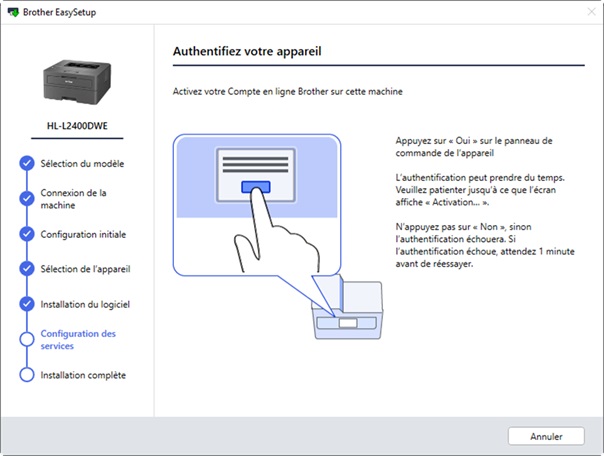Screen dimensions: 604x456
Task: Select the Connexion de la machine step label
Action: coord(74,199)
